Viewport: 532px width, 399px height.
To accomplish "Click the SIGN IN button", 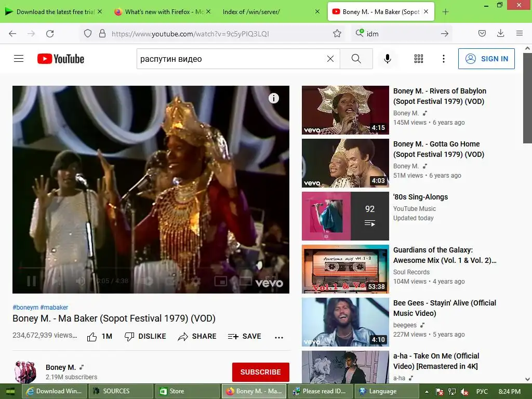I will (x=486, y=59).
